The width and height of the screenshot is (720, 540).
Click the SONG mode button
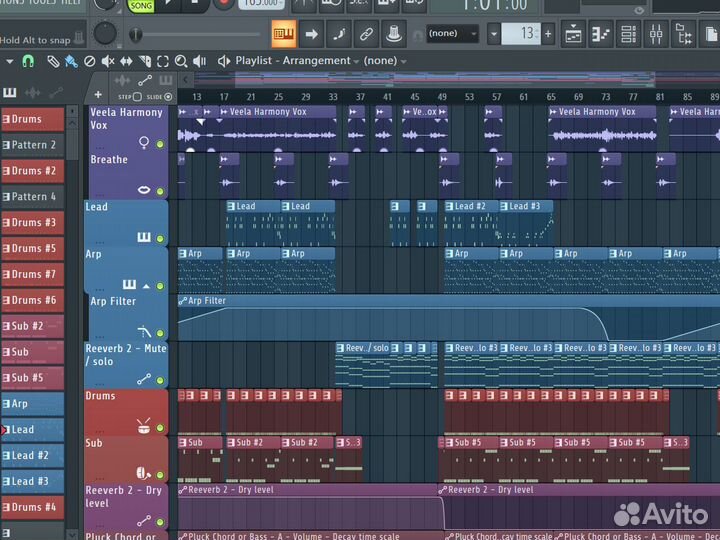[x=141, y=6]
